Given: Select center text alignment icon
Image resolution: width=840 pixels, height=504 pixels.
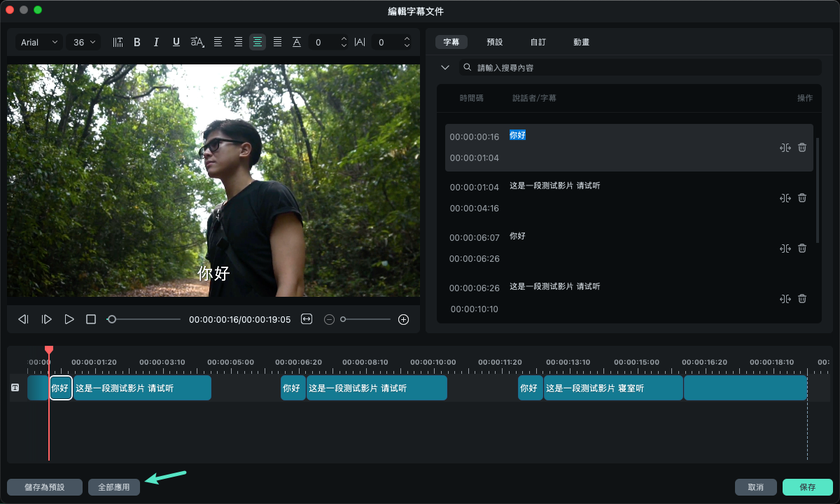Looking at the screenshot, I should 258,42.
